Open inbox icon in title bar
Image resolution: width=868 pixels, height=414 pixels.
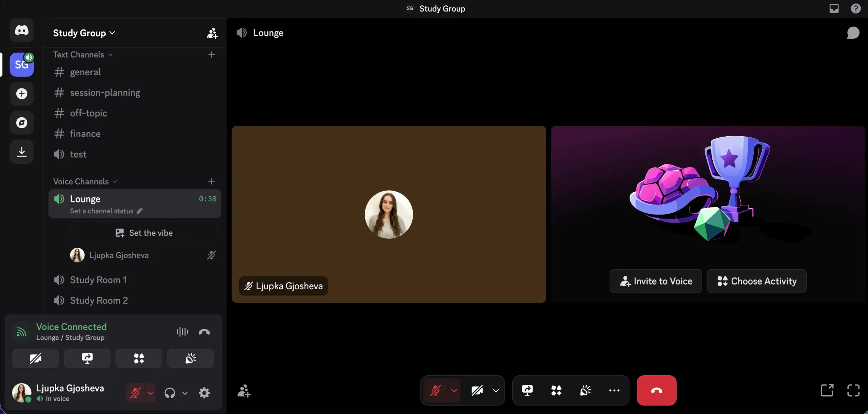pos(834,8)
